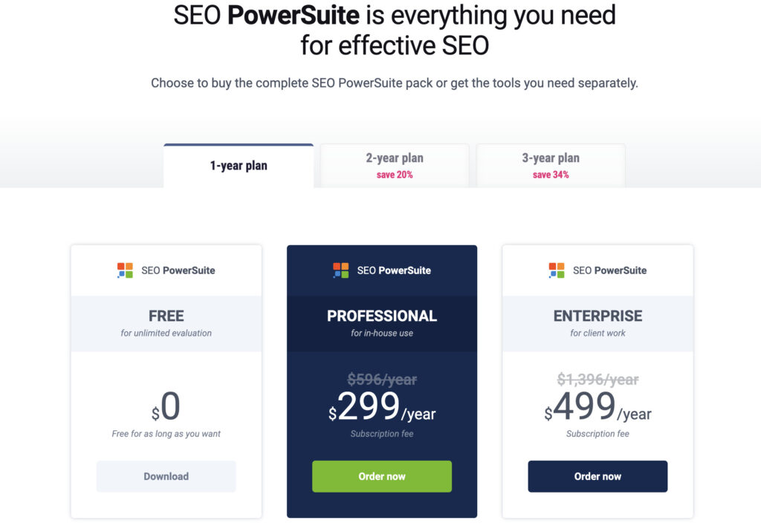The image size is (761, 532).
Task: Select the colorful four-square icon beside FREE plan
Action: coord(123,270)
